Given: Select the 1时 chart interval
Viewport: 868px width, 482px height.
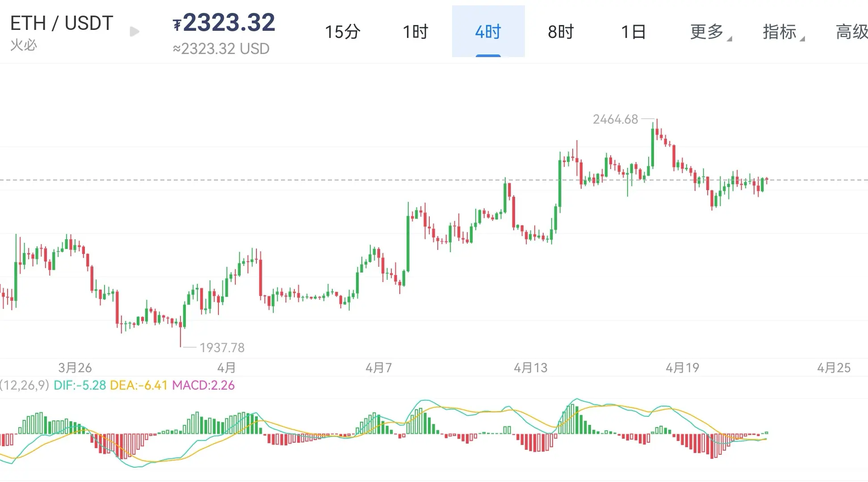Looking at the screenshot, I should (x=415, y=32).
